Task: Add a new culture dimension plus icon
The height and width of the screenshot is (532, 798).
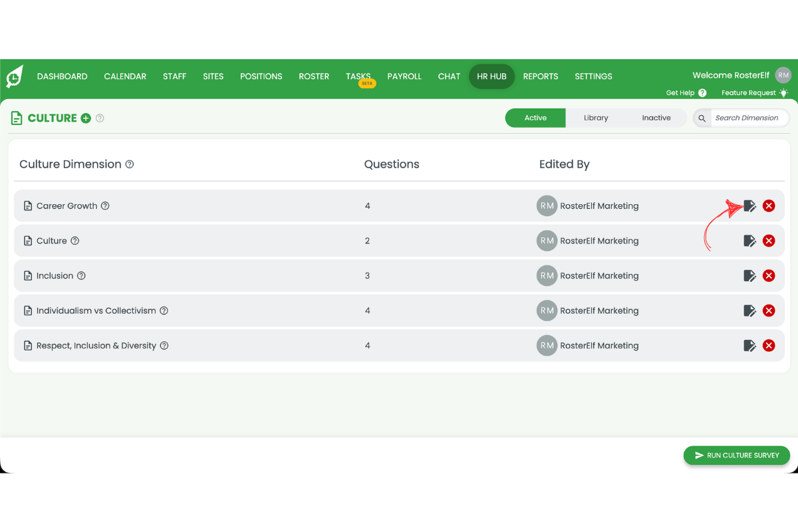Action: 86,118
